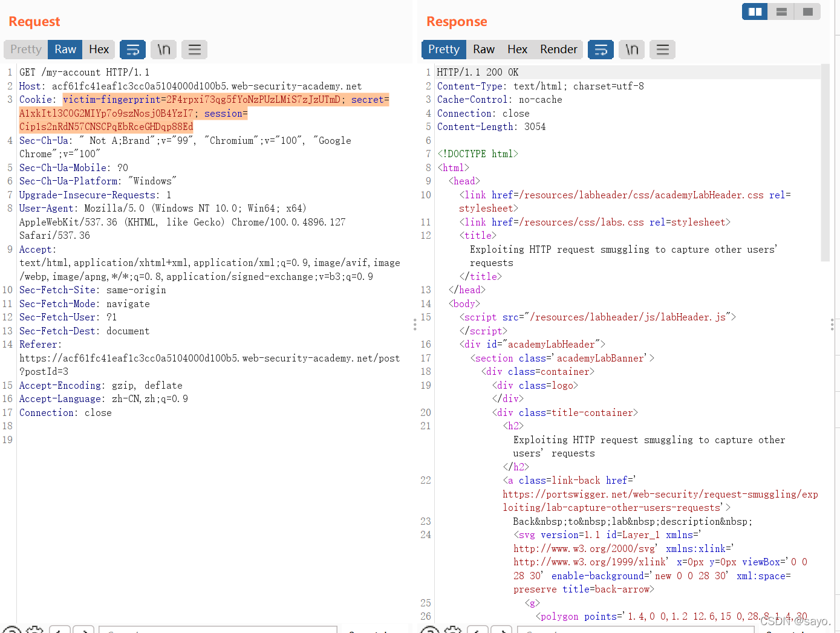Screen dimensions: 840x633
Task: Click the 'academyLabBanner' section class value
Action: [600, 359]
